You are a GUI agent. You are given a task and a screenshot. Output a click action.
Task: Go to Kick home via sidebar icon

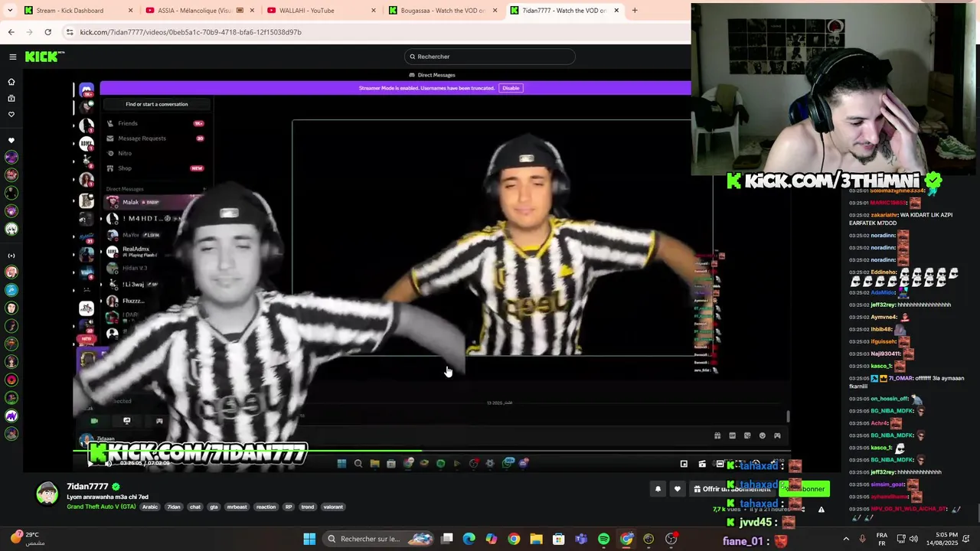coord(11,82)
